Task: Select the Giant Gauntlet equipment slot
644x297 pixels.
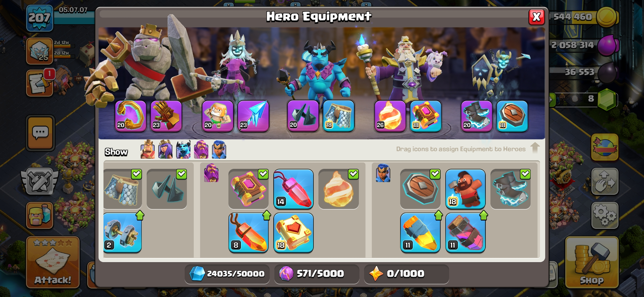Action: pyautogui.click(x=166, y=116)
